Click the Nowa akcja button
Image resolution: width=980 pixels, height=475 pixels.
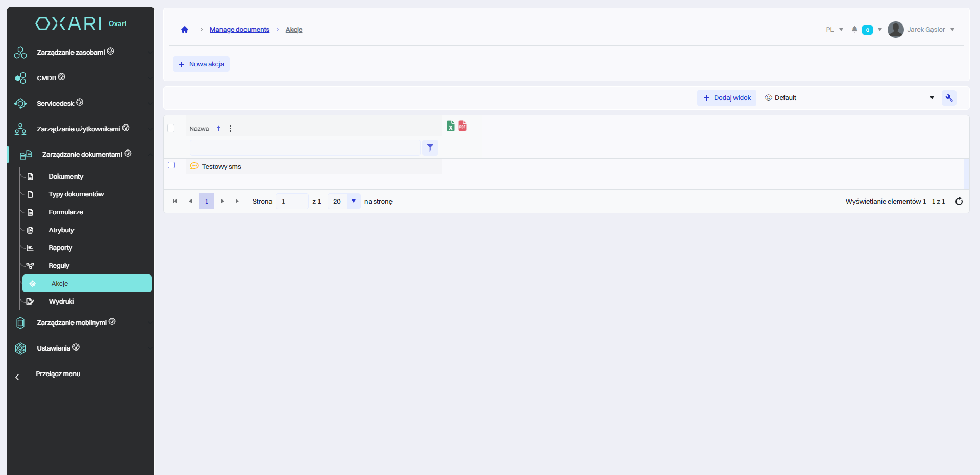tap(201, 64)
